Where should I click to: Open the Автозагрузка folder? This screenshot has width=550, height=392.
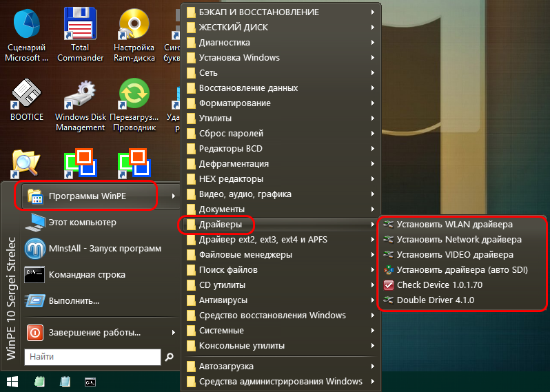point(281,367)
